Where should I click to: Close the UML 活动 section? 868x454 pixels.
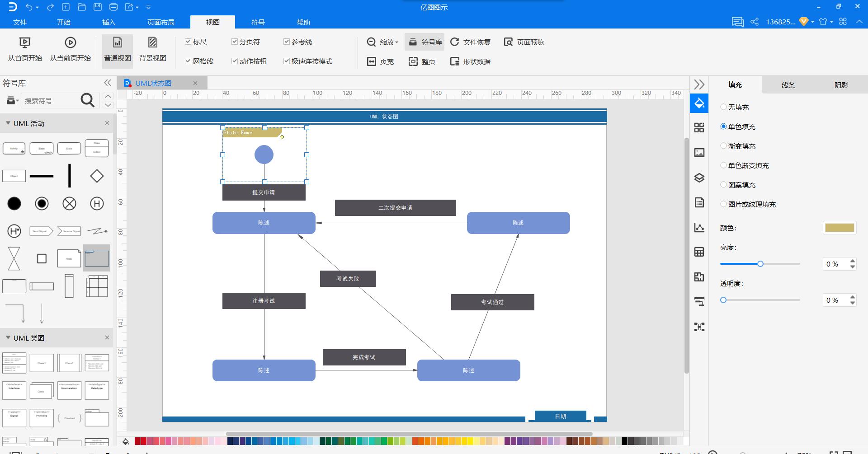pos(107,123)
